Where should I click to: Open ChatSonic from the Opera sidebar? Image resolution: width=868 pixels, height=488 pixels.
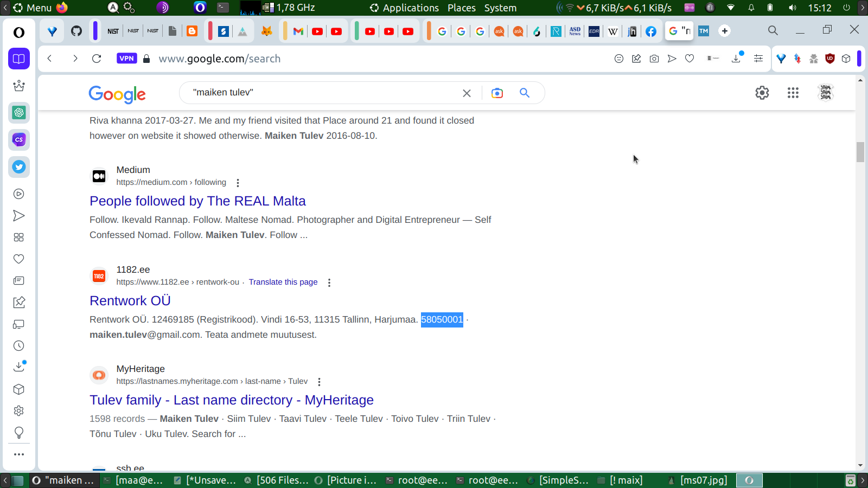coord(19,140)
